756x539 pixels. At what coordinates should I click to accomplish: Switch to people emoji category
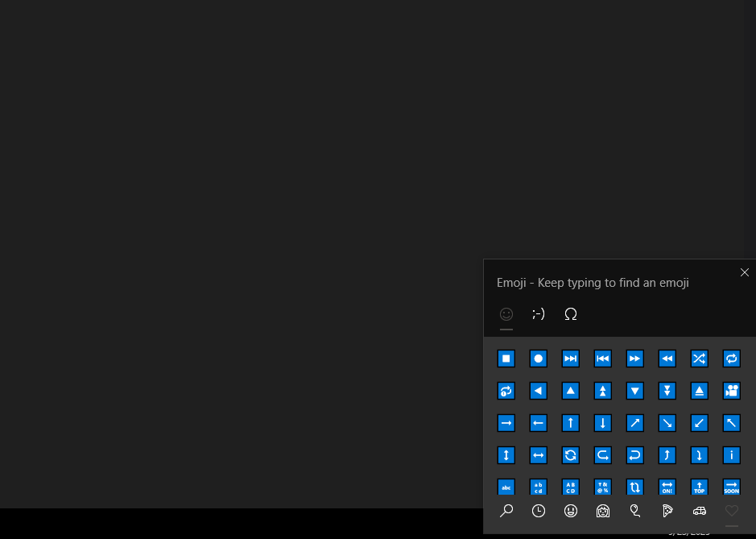click(x=603, y=511)
